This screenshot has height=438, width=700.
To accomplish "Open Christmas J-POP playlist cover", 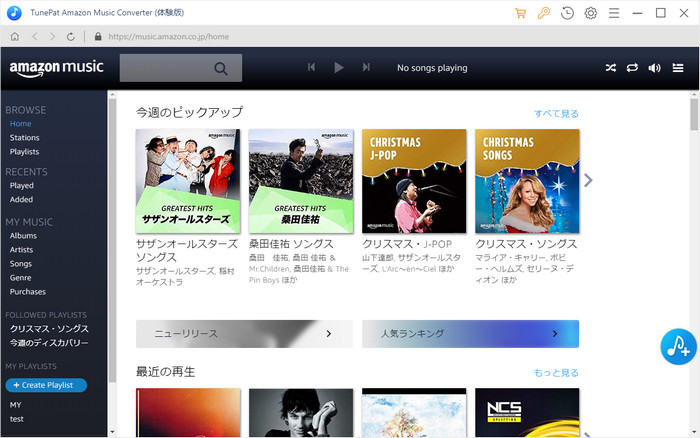I will click(x=414, y=181).
